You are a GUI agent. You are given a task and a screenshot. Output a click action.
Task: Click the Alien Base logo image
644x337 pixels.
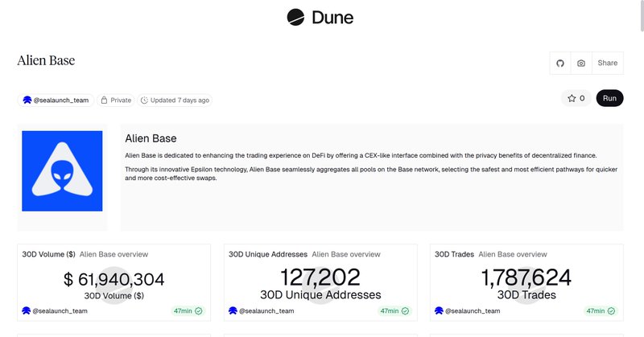(x=62, y=171)
